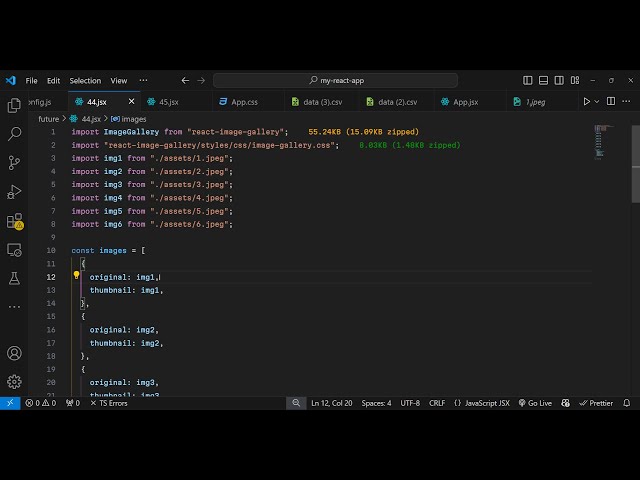
Task: Open the run dropdown arrow beside play button
Action: point(598,101)
